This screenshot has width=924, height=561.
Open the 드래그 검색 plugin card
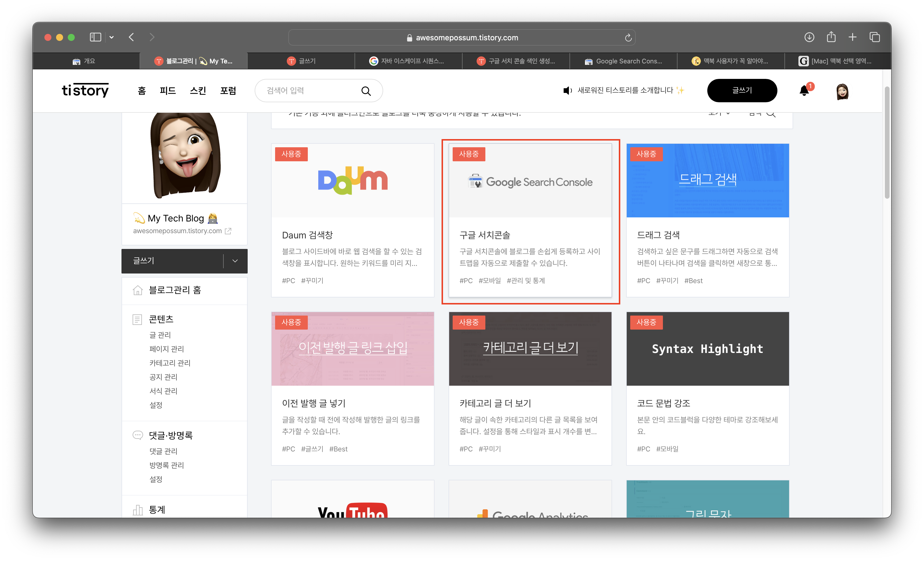pos(708,220)
